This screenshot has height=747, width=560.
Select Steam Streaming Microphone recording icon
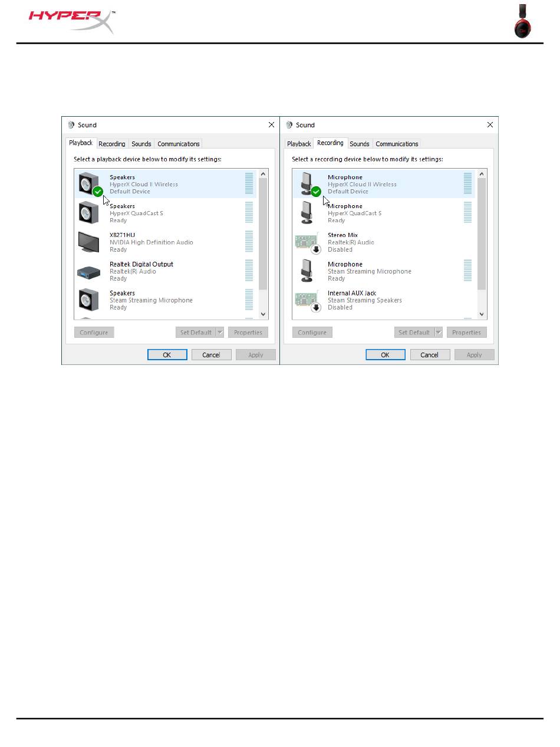click(x=307, y=271)
